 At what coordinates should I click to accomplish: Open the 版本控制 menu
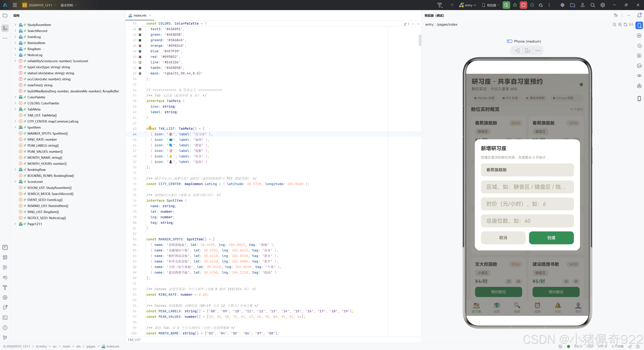(x=68, y=5)
